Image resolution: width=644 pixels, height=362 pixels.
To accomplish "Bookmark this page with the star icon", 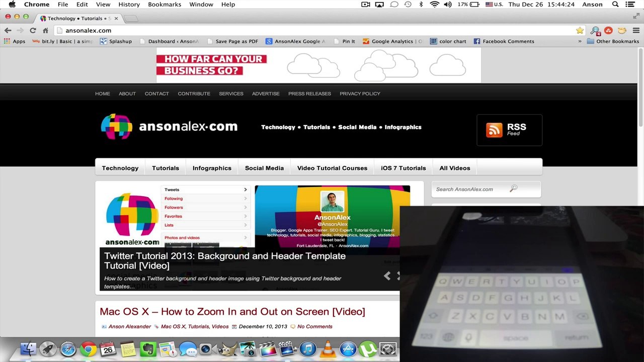I will click(580, 30).
